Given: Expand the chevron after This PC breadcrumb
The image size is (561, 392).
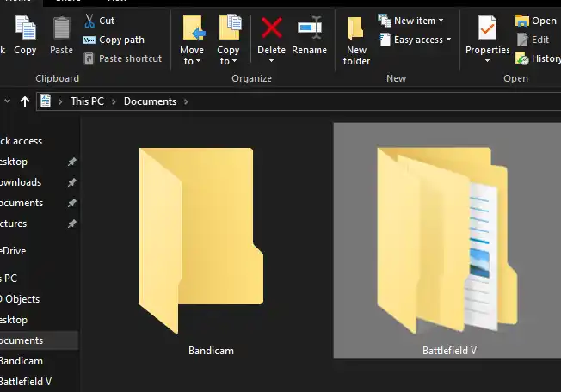Looking at the screenshot, I should coord(114,101).
